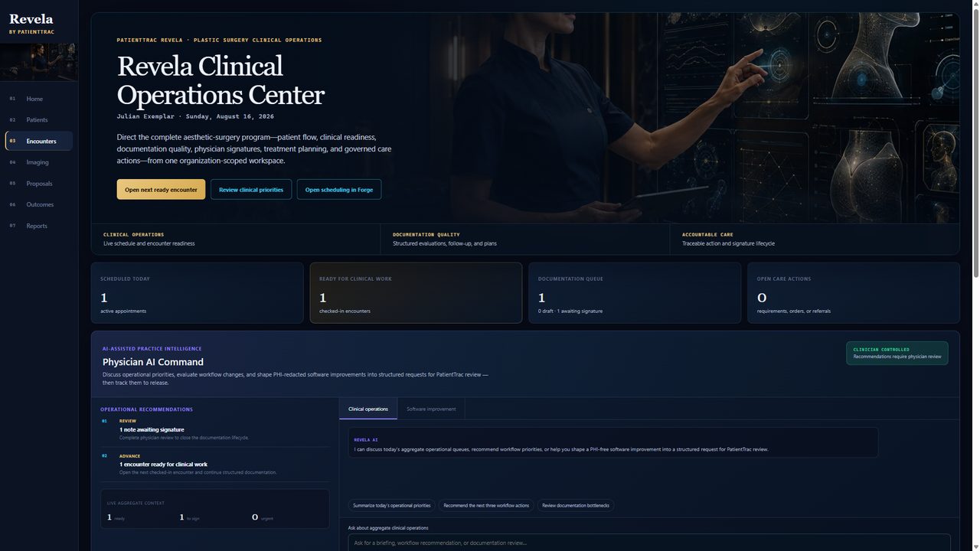
Task: Select the Documentation Quality hero tab
Action: (525, 239)
